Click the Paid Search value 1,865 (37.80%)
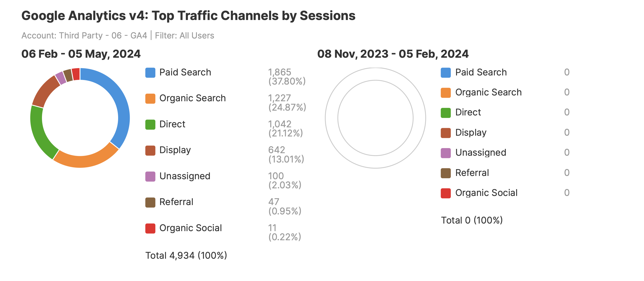This screenshot has height=281, width=644. [x=287, y=77]
